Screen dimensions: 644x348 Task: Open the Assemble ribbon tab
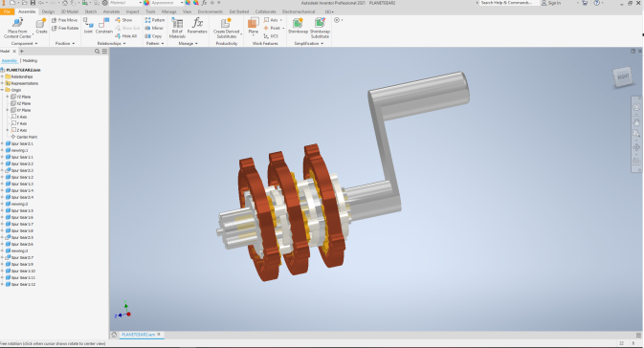point(27,11)
